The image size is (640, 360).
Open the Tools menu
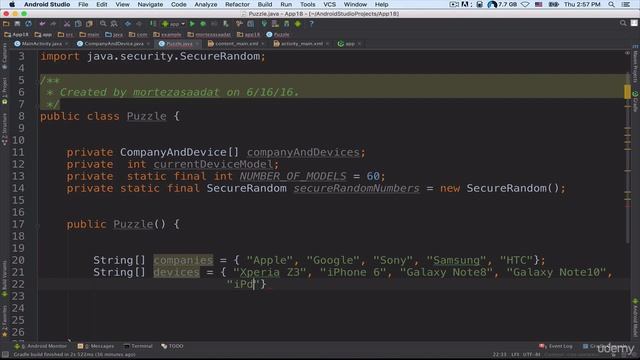tap(307, 4)
